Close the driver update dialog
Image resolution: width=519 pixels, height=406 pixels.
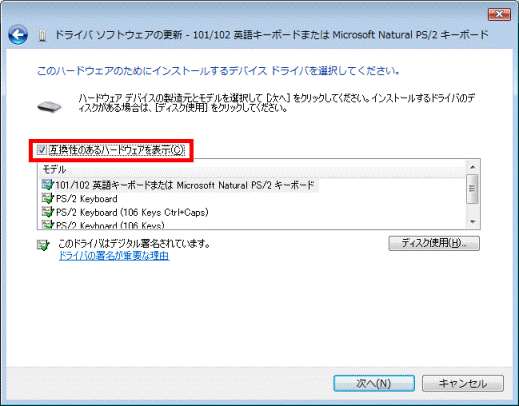[x=499, y=14]
